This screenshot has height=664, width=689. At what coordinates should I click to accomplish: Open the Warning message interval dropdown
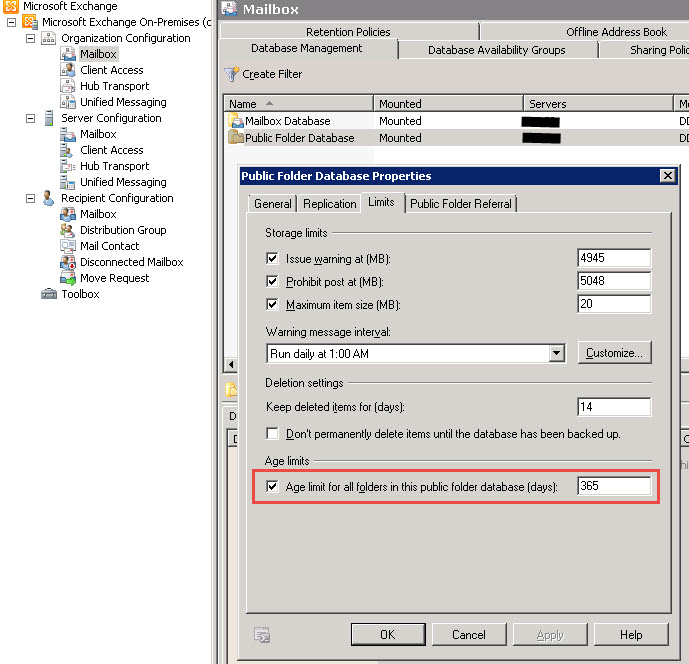557,353
